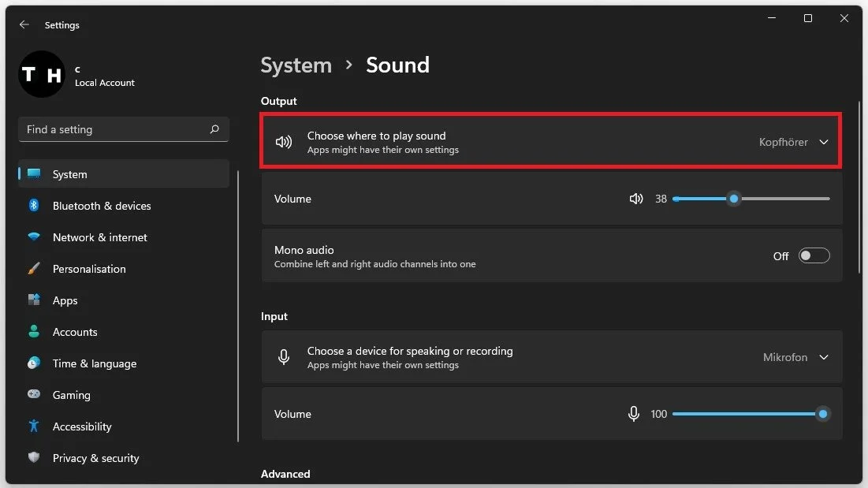Open the Apps settings section
This screenshot has height=488, width=868.
click(x=65, y=300)
